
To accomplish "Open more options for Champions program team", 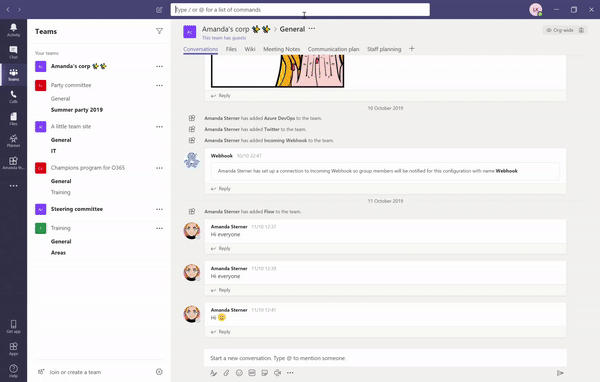I will [159, 168].
